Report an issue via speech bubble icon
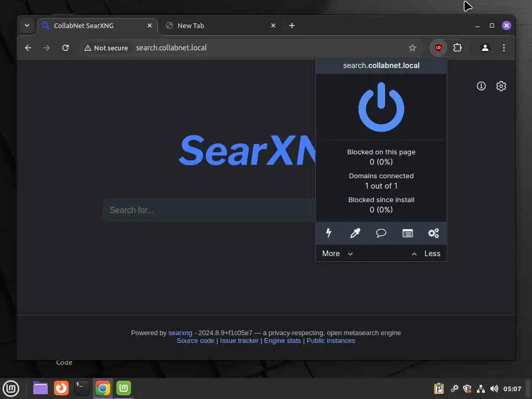This screenshot has height=399, width=532. coord(381,233)
